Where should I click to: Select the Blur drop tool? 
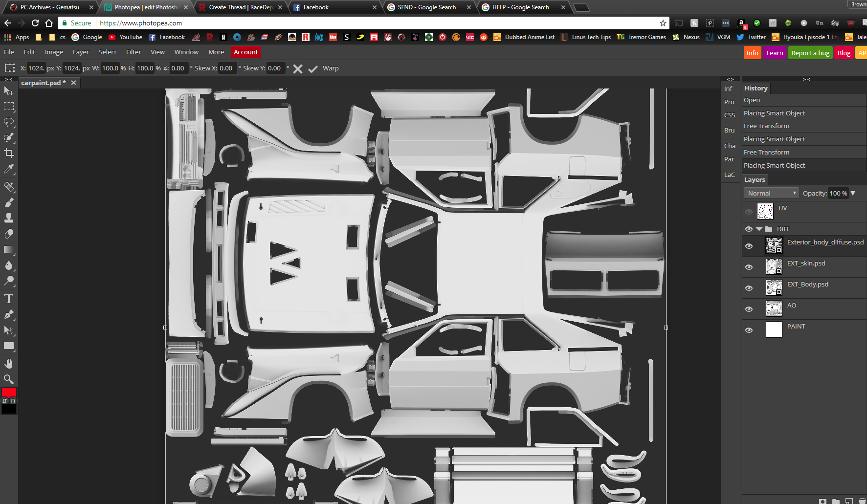(x=9, y=265)
